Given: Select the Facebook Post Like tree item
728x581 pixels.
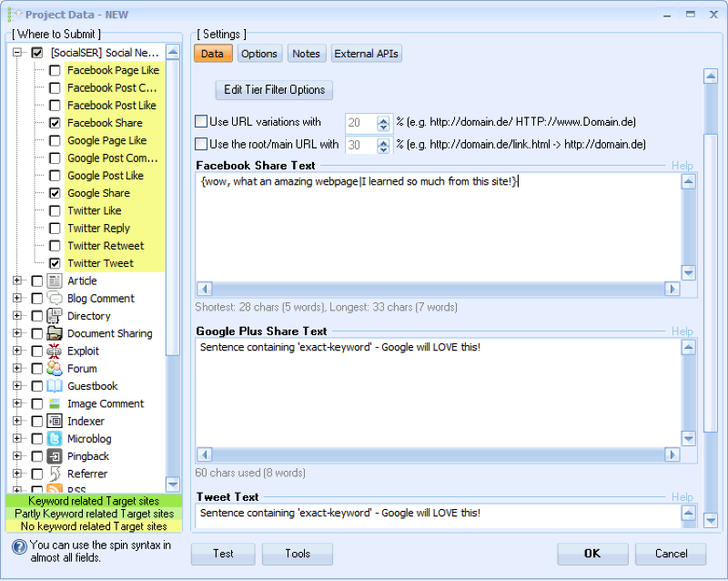Looking at the screenshot, I should (111, 106).
